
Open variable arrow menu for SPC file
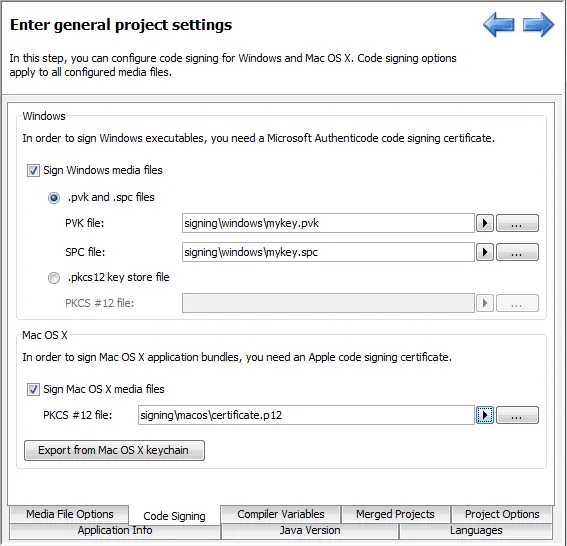[485, 252]
